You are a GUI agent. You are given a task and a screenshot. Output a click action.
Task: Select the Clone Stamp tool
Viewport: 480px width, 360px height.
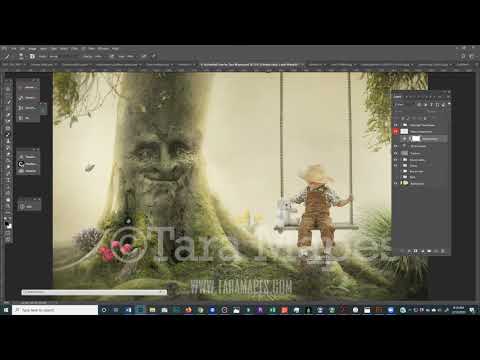[8, 141]
